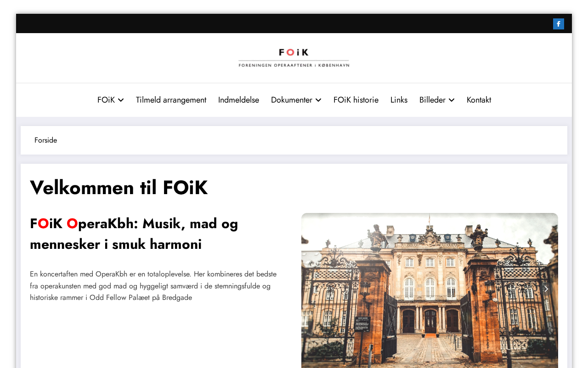Open the Dokumenter menu item
The height and width of the screenshot is (368, 588).
point(292,100)
